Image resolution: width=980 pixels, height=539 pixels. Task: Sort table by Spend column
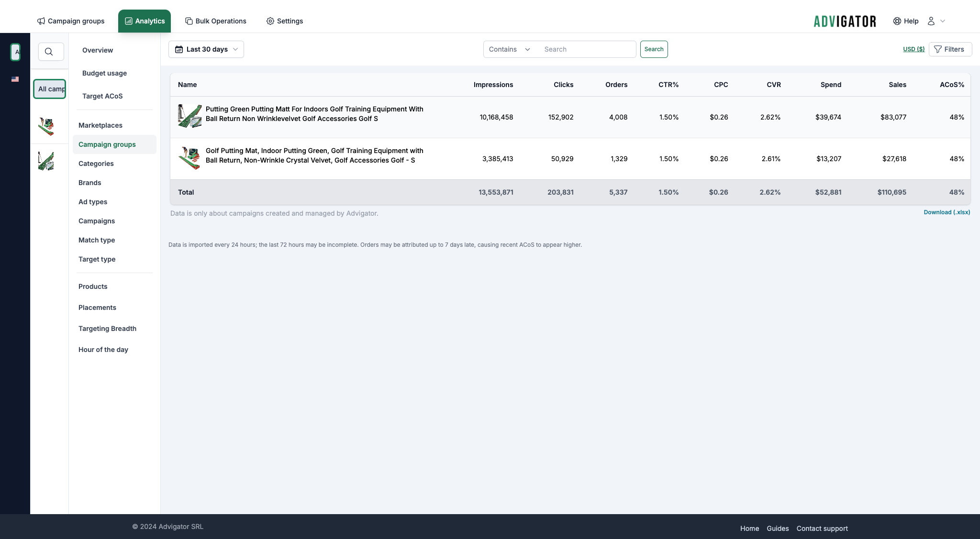coord(831,85)
